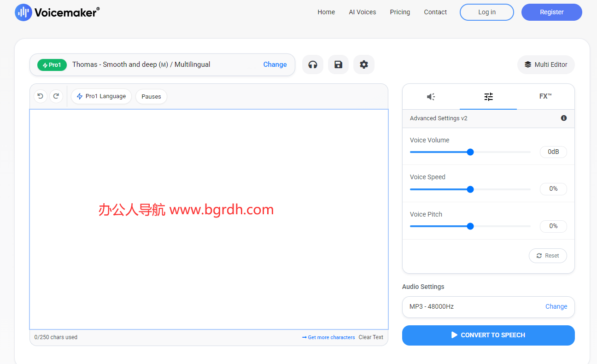Click the Advanced Settings info icon

coord(563,118)
